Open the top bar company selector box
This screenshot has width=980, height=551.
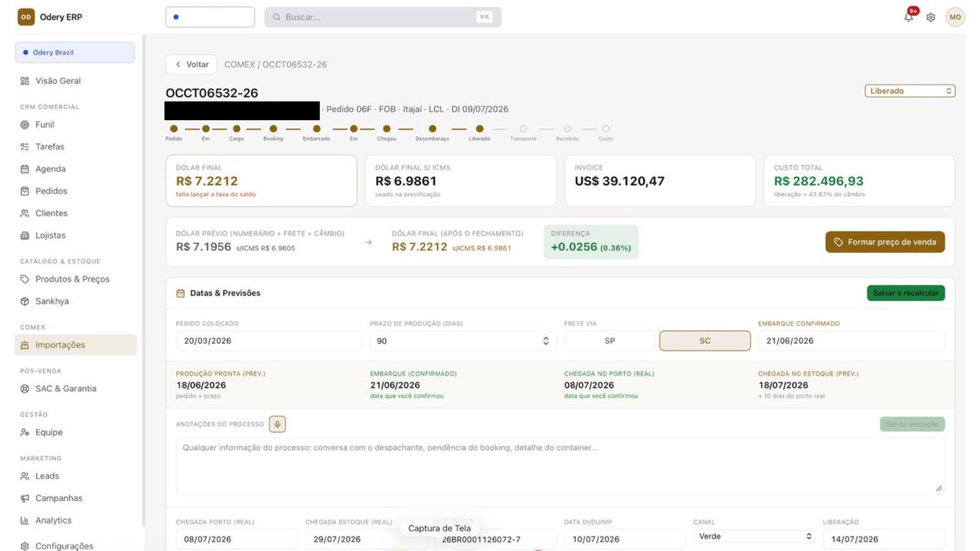(210, 17)
